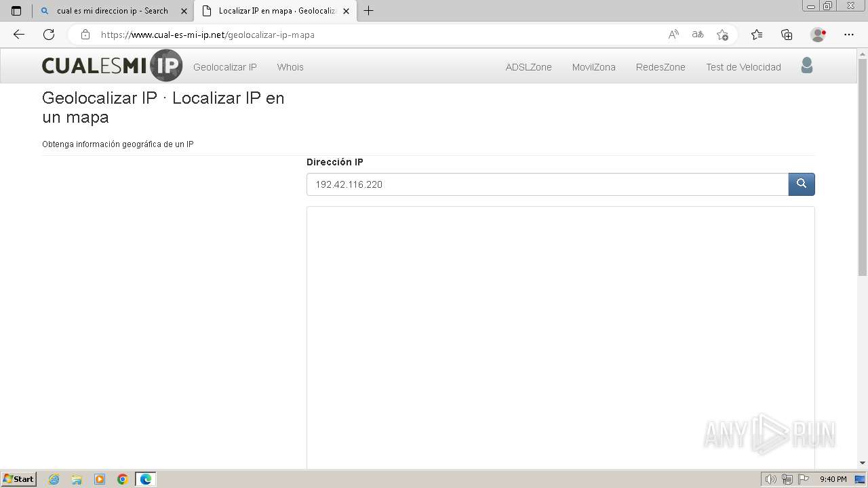Open Windows Media Player from taskbar
This screenshot has height=488, width=868.
[100, 479]
